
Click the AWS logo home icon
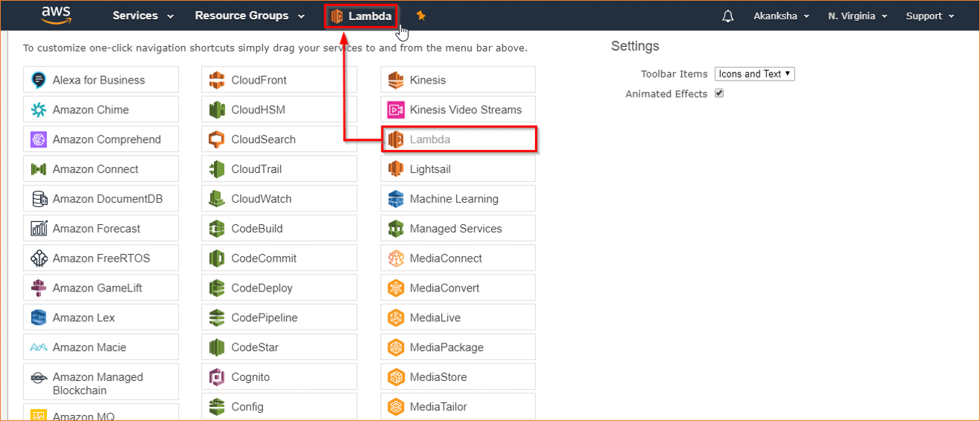tap(56, 16)
